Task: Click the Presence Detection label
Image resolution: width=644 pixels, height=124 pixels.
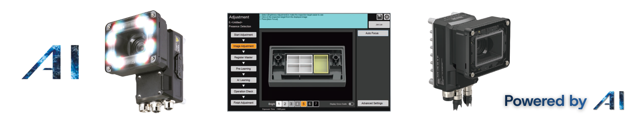Action: point(240,26)
